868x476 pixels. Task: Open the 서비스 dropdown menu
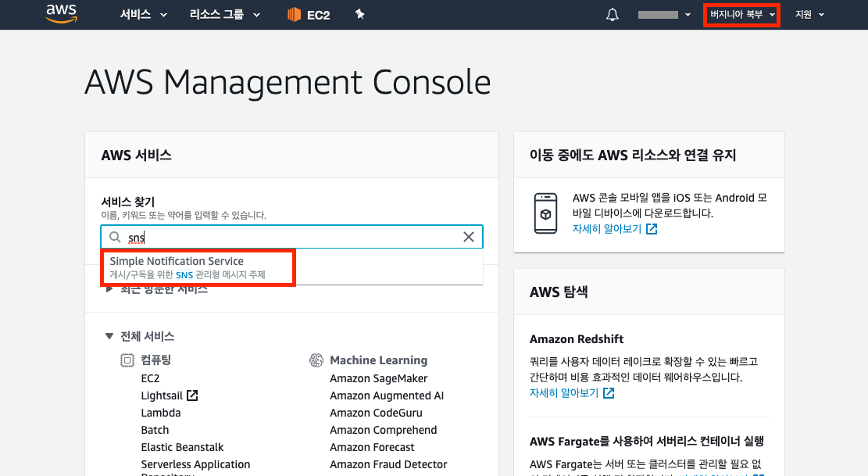[x=144, y=15]
